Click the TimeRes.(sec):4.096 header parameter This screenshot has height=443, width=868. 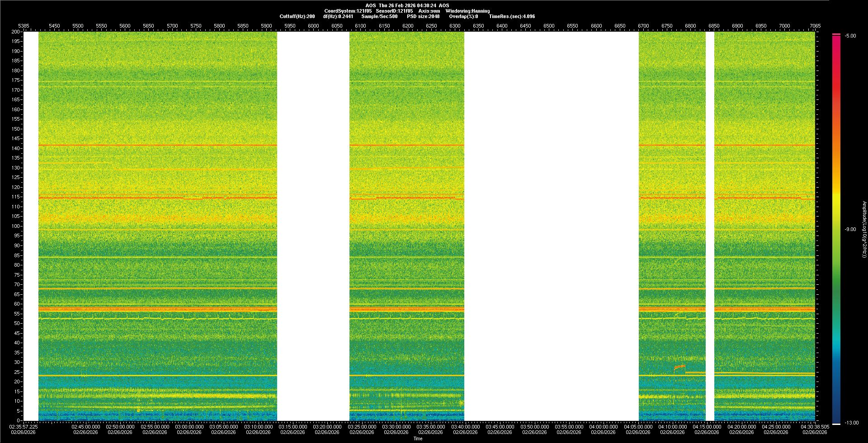(512, 16)
